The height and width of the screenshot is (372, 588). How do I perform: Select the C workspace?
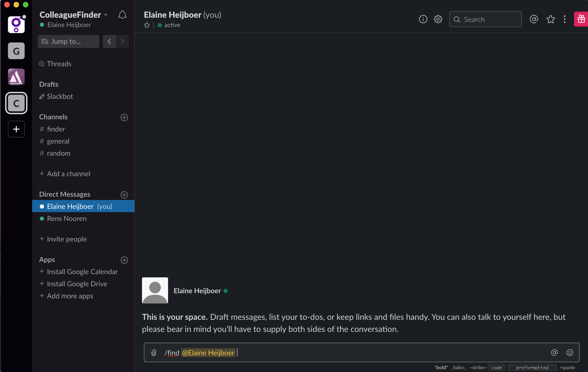pyautogui.click(x=16, y=103)
